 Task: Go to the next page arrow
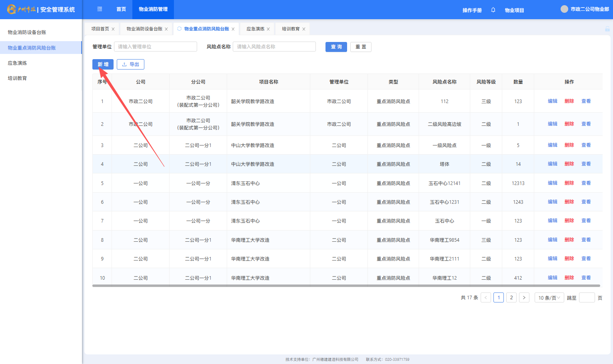click(524, 298)
